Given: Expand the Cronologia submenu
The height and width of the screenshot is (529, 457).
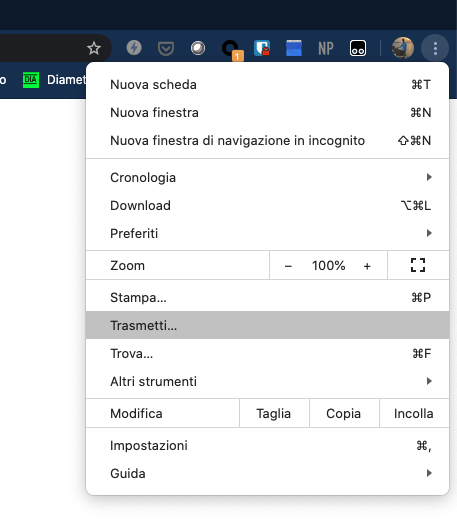Looking at the screenshot, I should click(267, 177).
